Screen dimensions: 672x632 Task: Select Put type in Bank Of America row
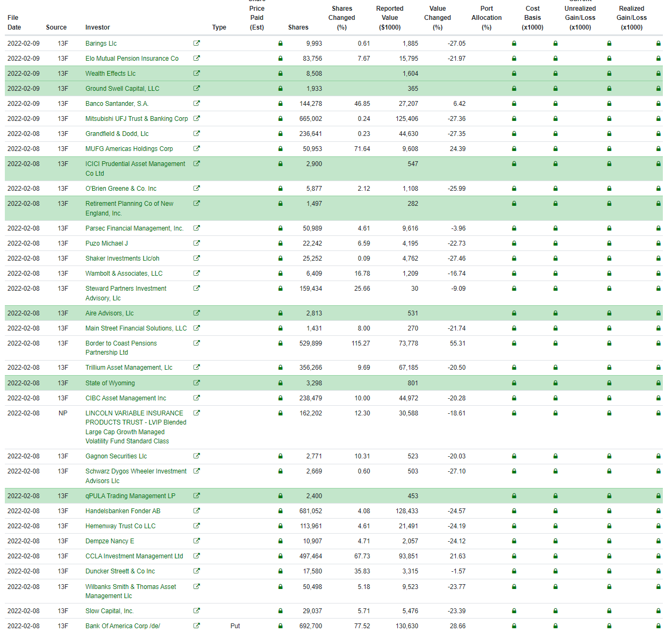pos(235,626)
